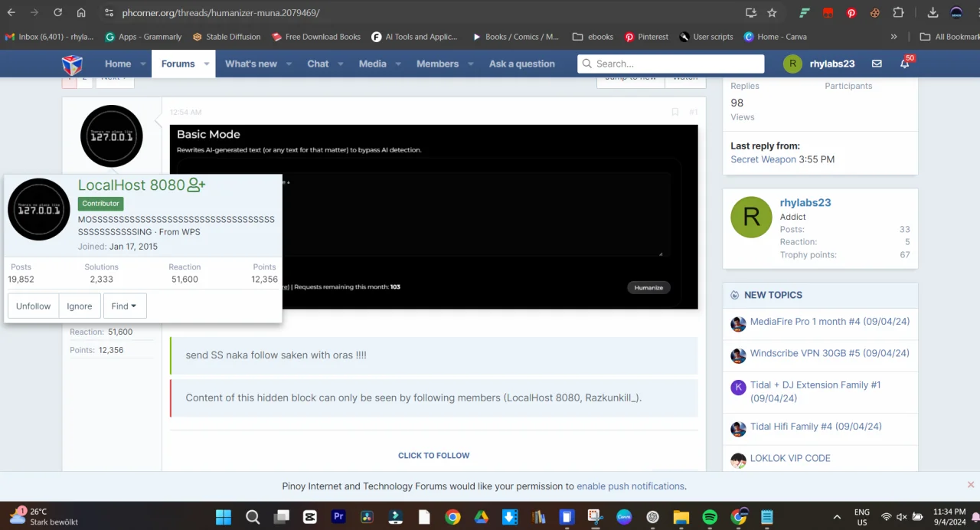Viewport: 980px width, 530px height.
Task: Open Spotify from the taskbar
Action: click(710, 517)
